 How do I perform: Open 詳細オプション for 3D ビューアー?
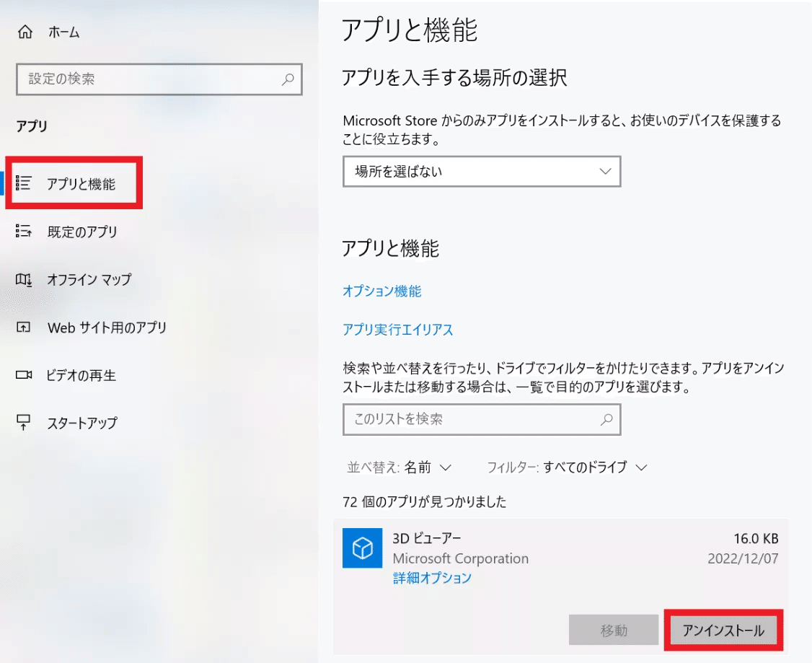point(432,578)
